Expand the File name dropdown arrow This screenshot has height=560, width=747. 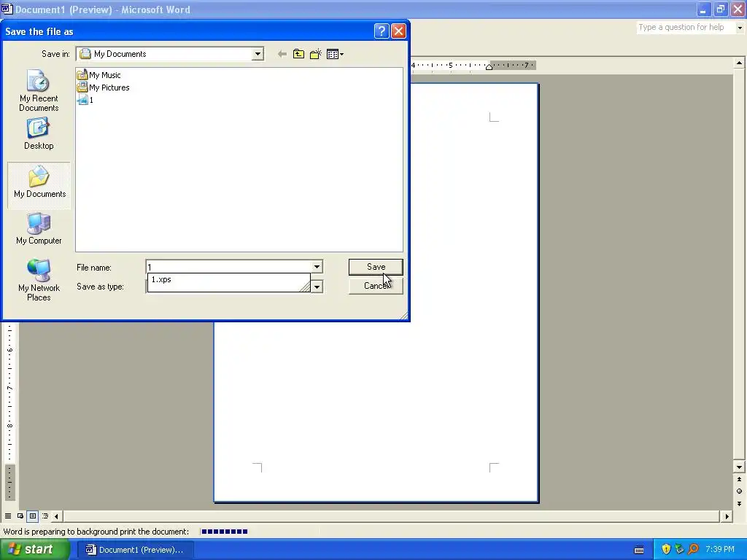(x=317, y=267)
